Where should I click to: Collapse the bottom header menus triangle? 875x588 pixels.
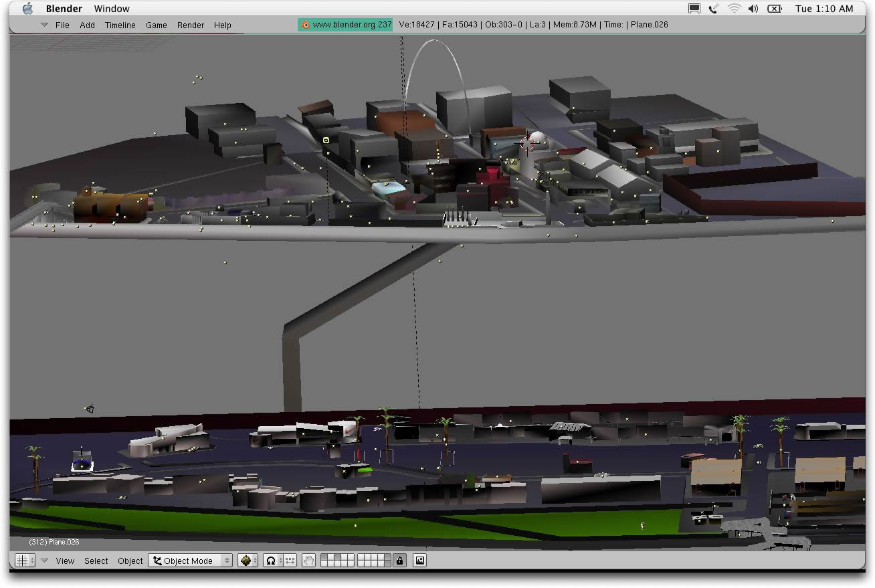(x=44, y=561)
